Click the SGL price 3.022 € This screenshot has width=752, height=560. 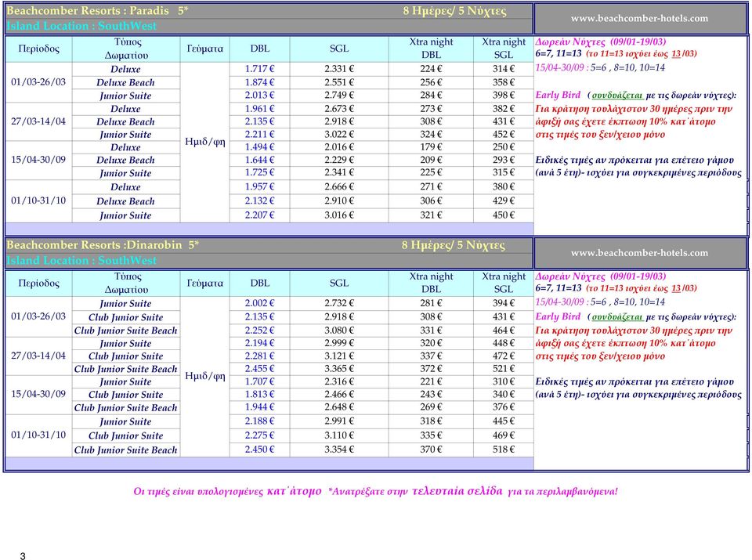coord(339,134)
